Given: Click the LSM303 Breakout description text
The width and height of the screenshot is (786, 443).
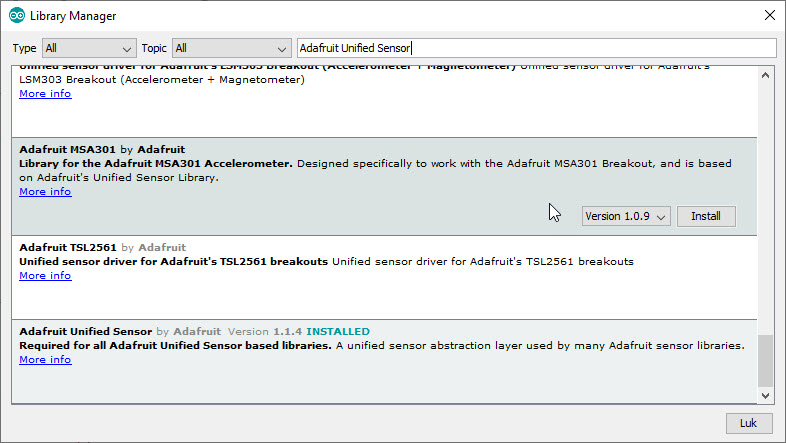Looking at the screenshot, I should click(162, 80).
